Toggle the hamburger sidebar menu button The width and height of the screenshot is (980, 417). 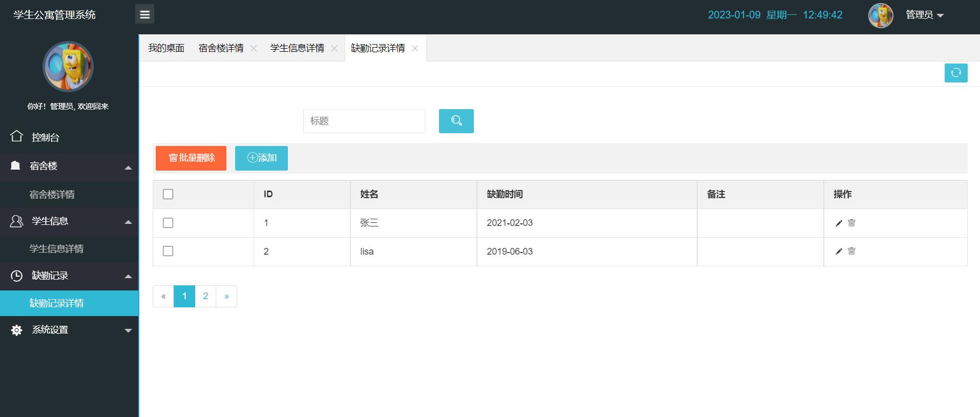point(144,14)
